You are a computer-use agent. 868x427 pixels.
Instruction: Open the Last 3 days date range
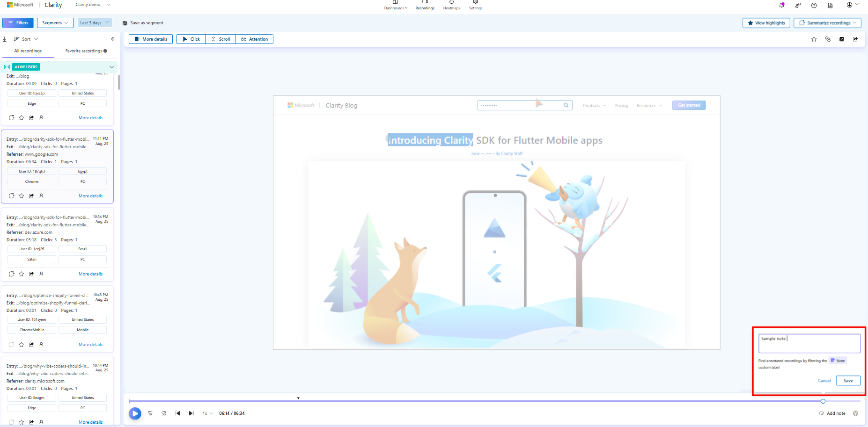(x=95, y=23)
